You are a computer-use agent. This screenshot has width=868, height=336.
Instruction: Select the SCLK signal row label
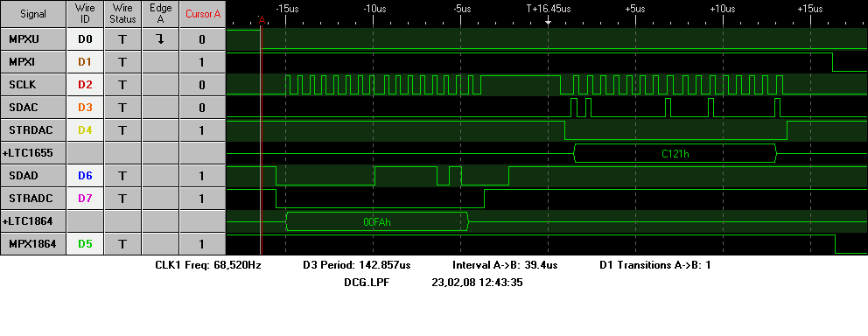coord(33,85)
